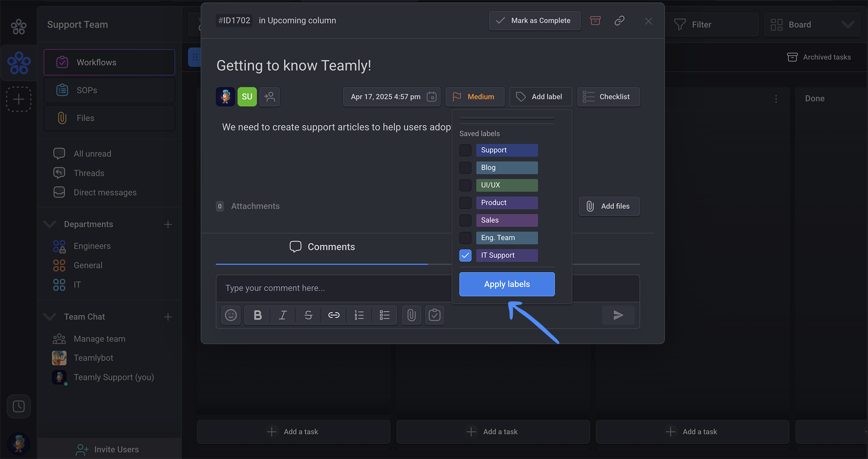Open Direct messages in the sidebar
Screen dimensions: 868x459
point(105,192)
